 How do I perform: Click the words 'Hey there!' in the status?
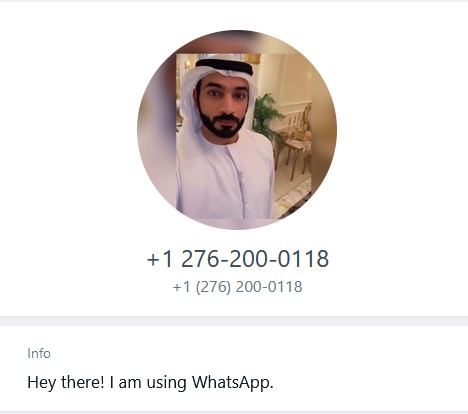coord(66,382)
